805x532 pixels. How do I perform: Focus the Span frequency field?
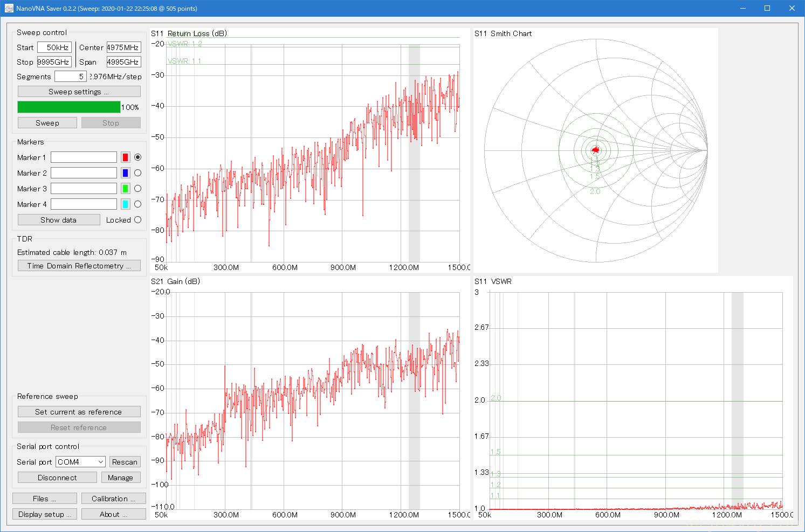point(124,62)
